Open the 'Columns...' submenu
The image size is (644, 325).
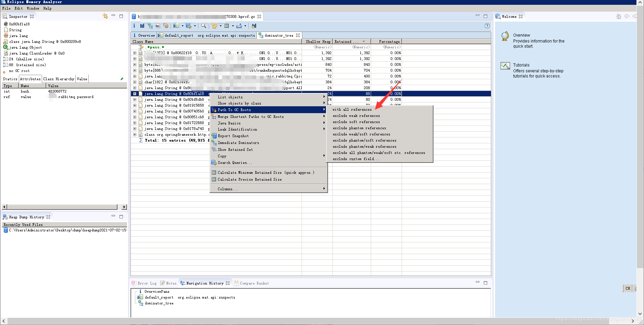click(268, 189)
